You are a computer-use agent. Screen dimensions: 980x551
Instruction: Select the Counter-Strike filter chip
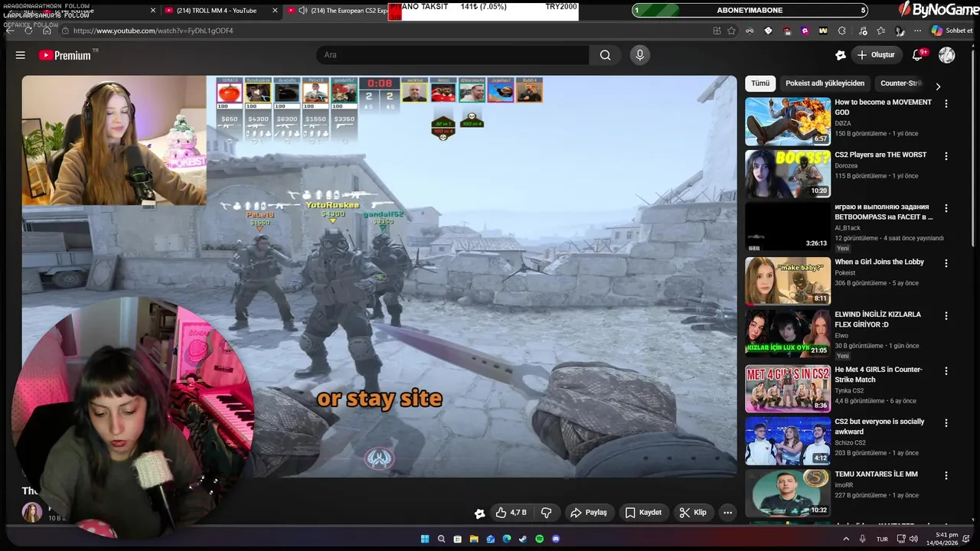901,83
